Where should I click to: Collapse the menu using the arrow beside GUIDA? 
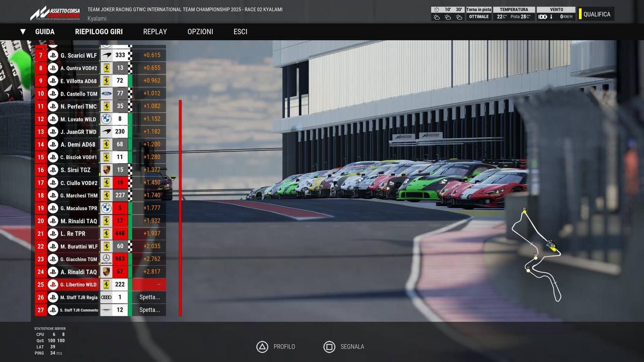click(23, 32)
